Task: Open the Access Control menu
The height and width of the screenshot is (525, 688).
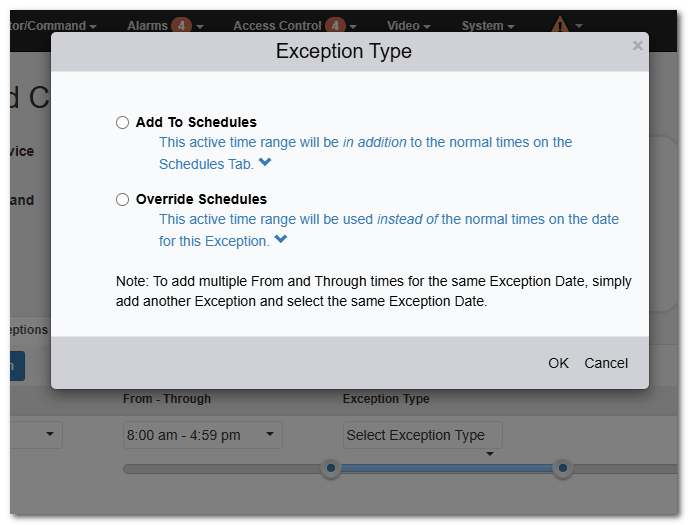Action: click(294, 26)
